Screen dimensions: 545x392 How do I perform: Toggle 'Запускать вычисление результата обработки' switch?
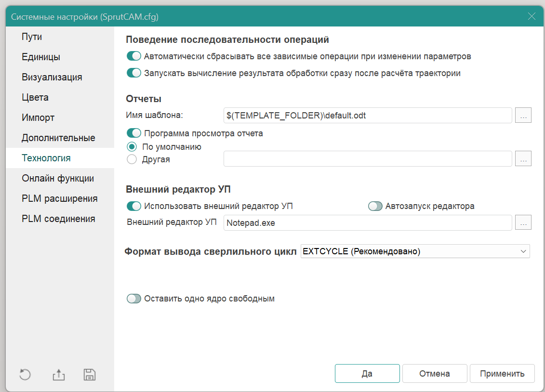click(133, 73)
